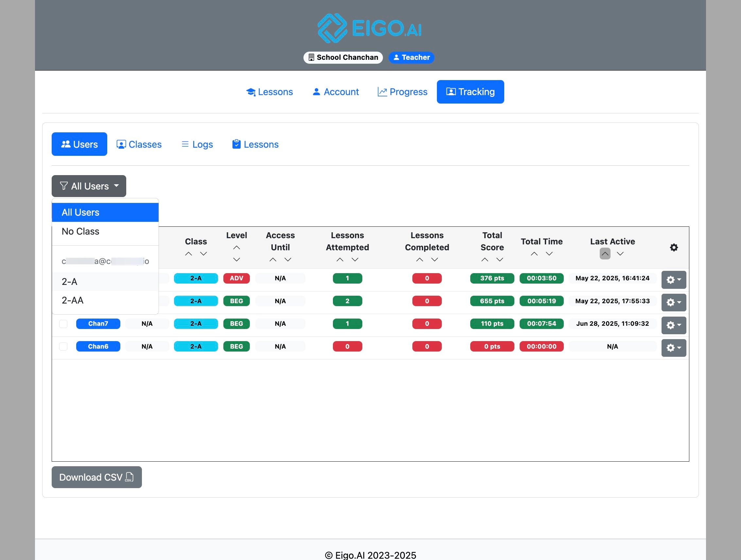The width and height of the screenshot is (741, 560).
Task: Choose All Users in the filter menu
Action: click(x=105, y=212)
